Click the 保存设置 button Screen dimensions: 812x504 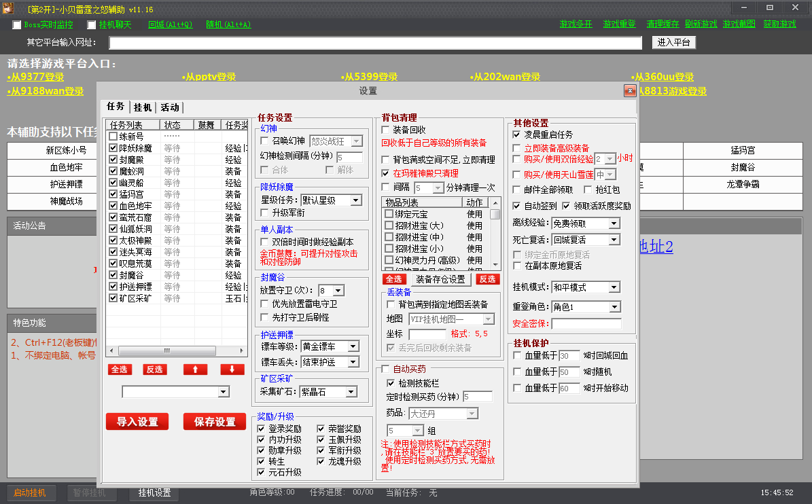215,422
